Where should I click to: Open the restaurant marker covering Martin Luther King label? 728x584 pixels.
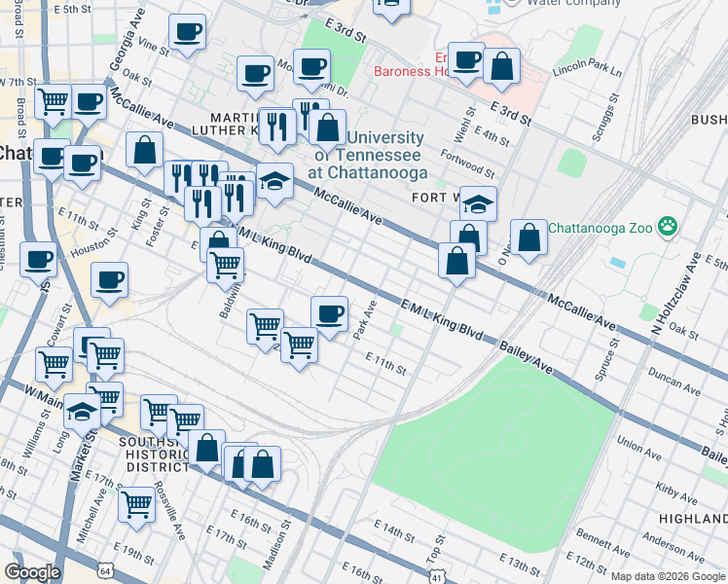pos(276,128)
